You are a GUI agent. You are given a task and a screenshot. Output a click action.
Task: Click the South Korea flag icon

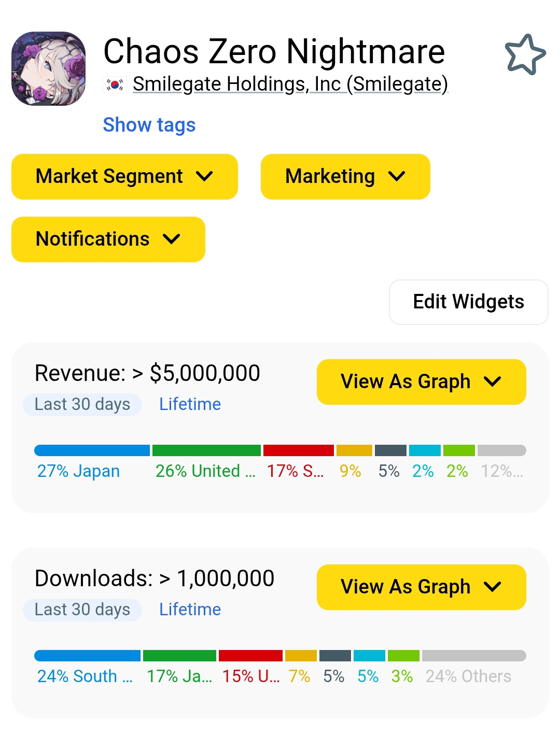tap(115, 84)
